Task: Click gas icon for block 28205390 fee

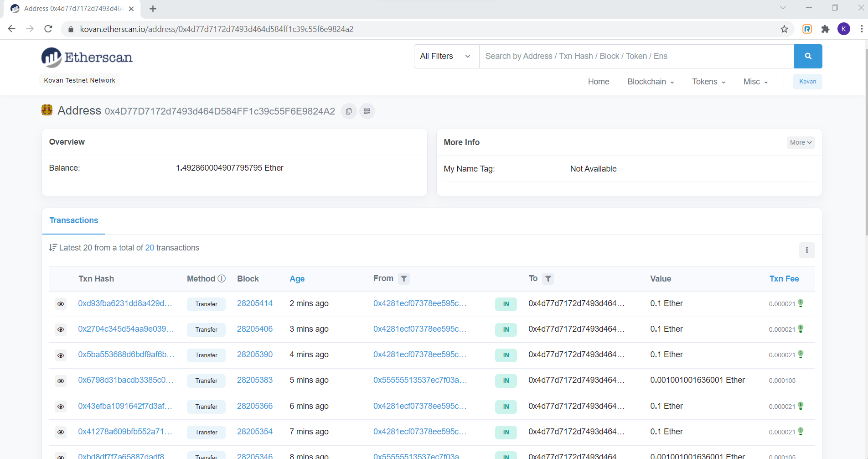Action: 801,354
